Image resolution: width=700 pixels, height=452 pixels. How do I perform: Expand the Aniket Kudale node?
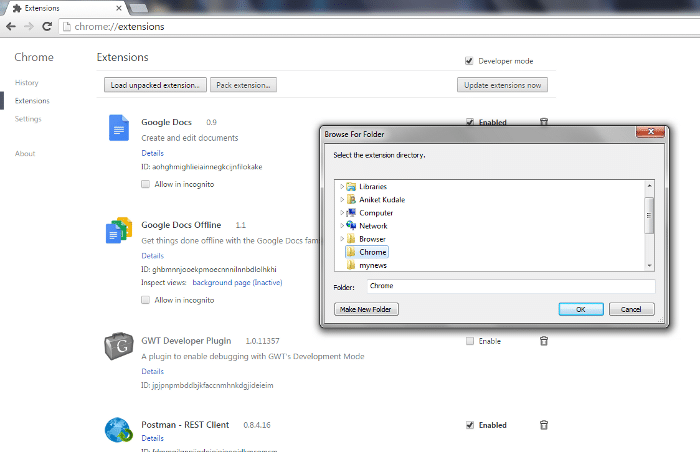[342, 199]
